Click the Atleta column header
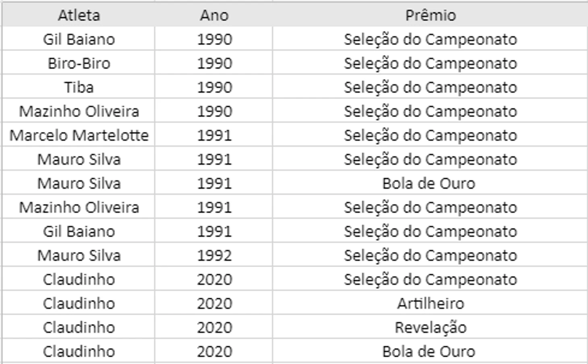Viewport: 588px width, 364px height. [x=79, y=15]
